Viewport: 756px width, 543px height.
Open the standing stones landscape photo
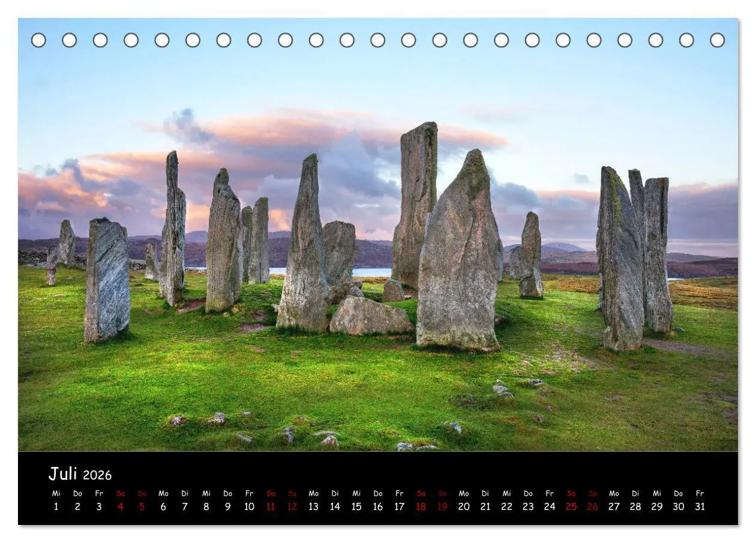pos(378,235)
